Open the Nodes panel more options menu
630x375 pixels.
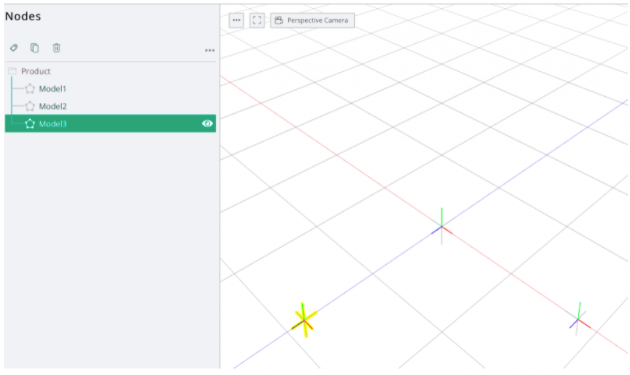(x=210, y=50)
